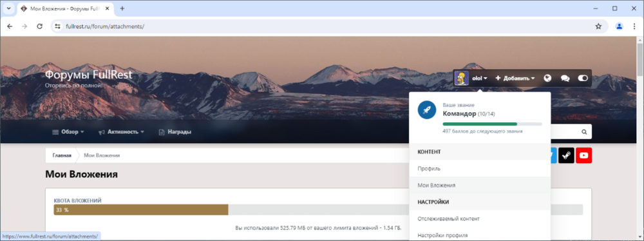Open the globe notifications icon
This screenshot has height=241, width=644.
547,78
